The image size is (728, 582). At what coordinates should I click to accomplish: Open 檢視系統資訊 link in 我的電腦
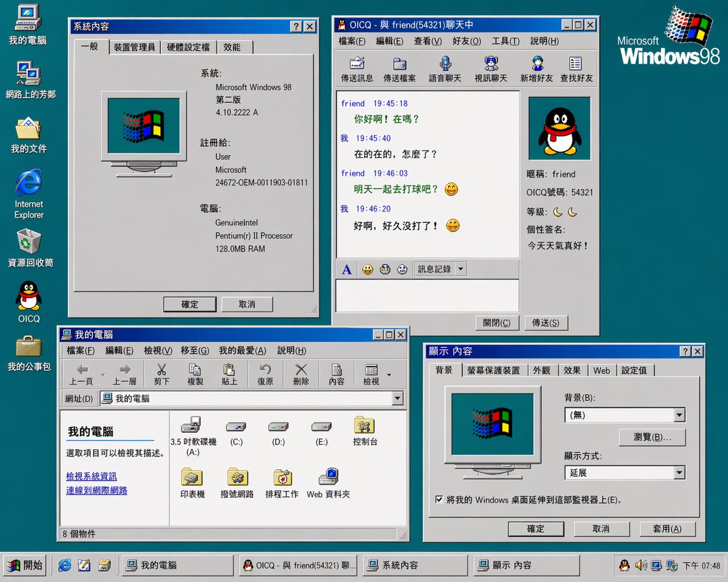point(92,477)
